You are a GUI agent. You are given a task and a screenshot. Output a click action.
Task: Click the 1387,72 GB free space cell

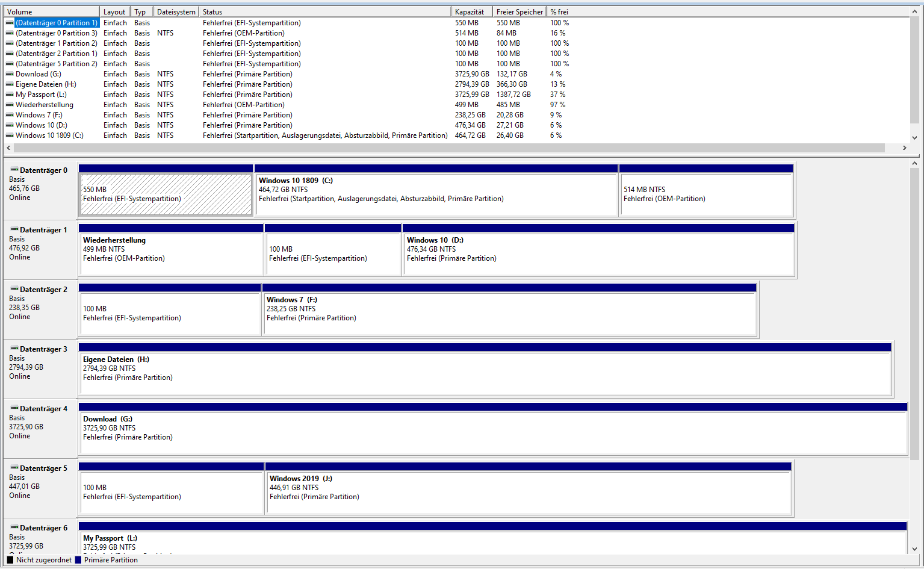tap(513, 95)
